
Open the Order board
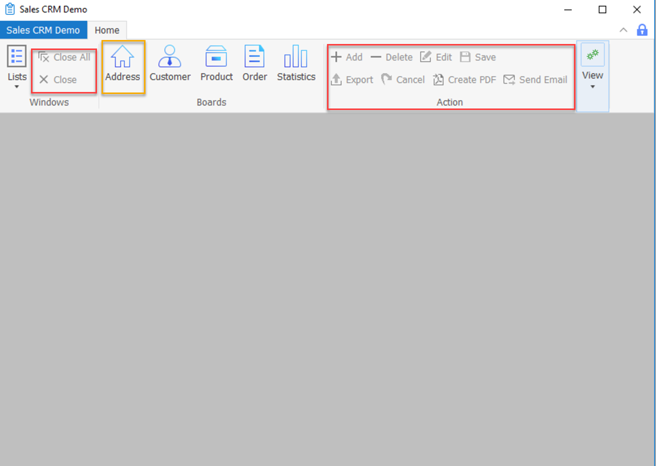[x=255, y=64]
